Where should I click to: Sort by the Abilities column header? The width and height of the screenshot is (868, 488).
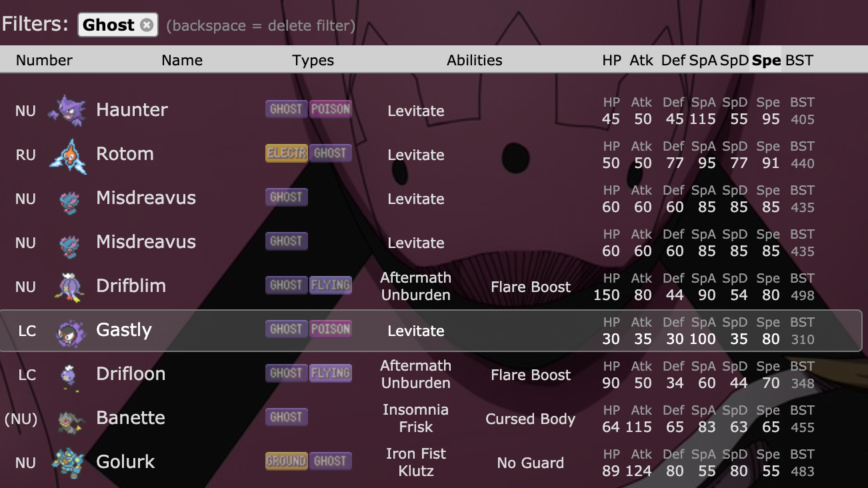click(x=475, y=60)
